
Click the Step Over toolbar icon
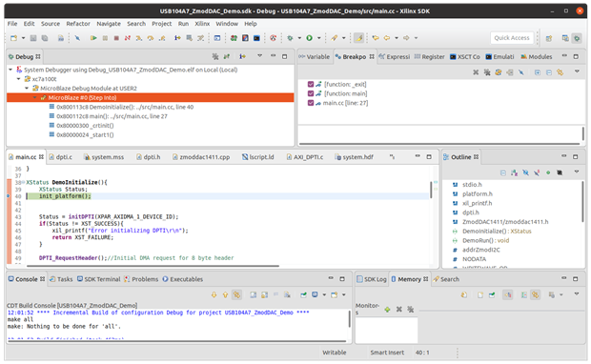151,38
